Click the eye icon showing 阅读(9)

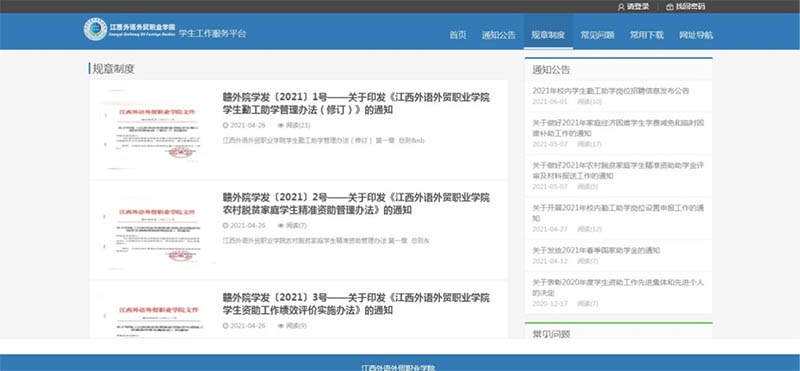280,326
